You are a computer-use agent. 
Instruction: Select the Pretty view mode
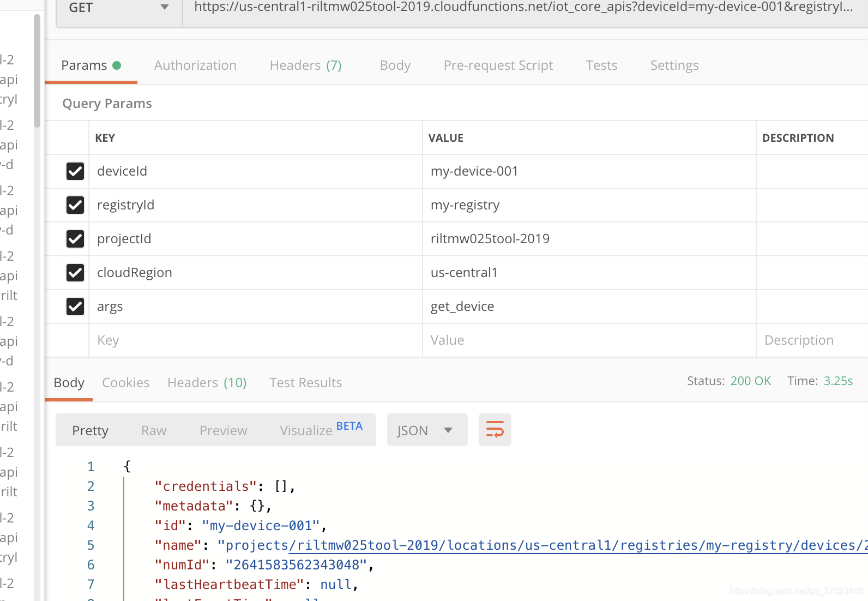90,430
